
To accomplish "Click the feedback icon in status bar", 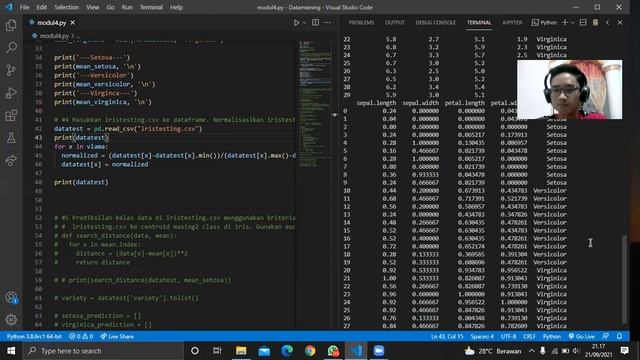I will [x=606, y=336].
